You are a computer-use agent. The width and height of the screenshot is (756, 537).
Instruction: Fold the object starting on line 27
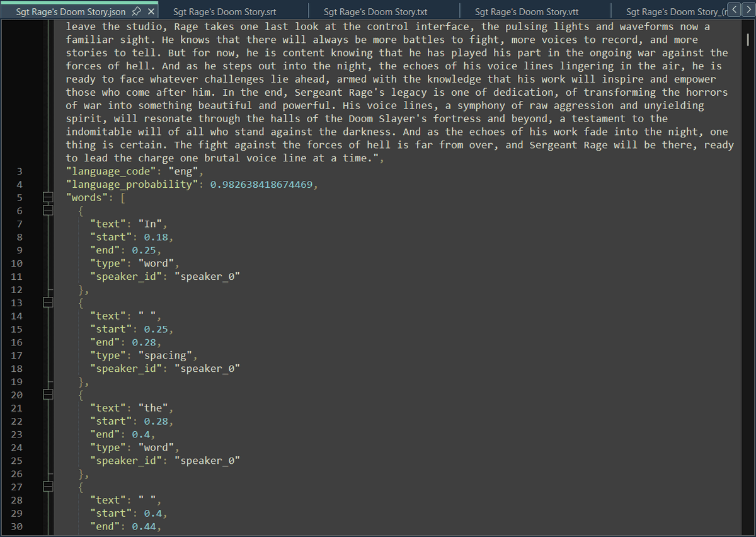tap(47, 487)
